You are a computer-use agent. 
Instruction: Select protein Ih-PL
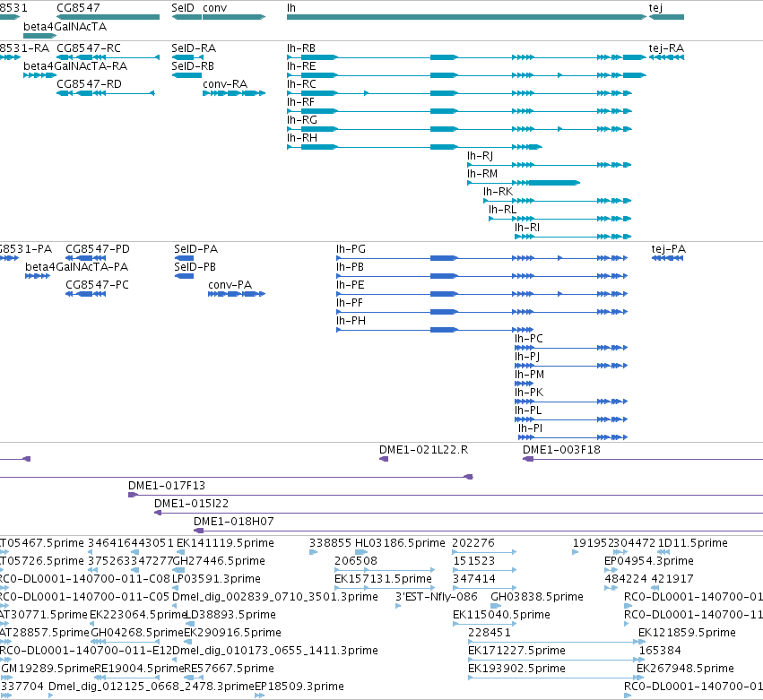[571, 419]
